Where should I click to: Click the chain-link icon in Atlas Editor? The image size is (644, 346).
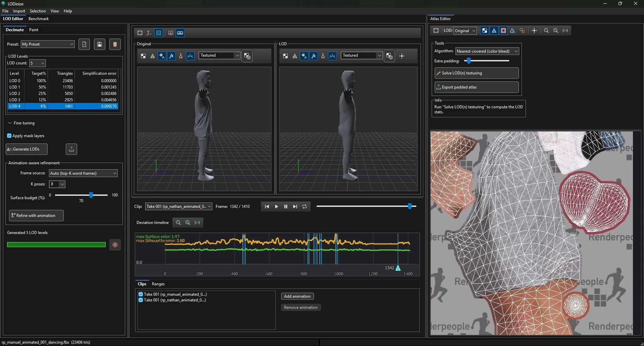(x=522, y=31)
